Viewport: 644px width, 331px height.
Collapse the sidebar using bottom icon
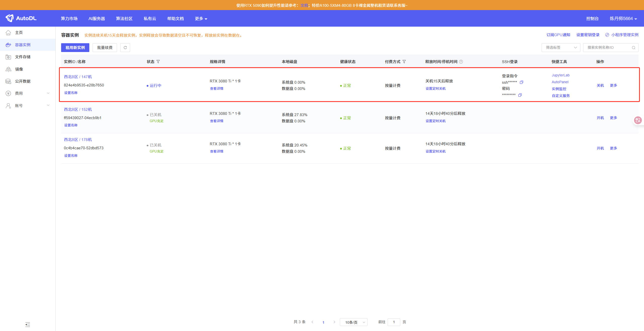[28, 324]
